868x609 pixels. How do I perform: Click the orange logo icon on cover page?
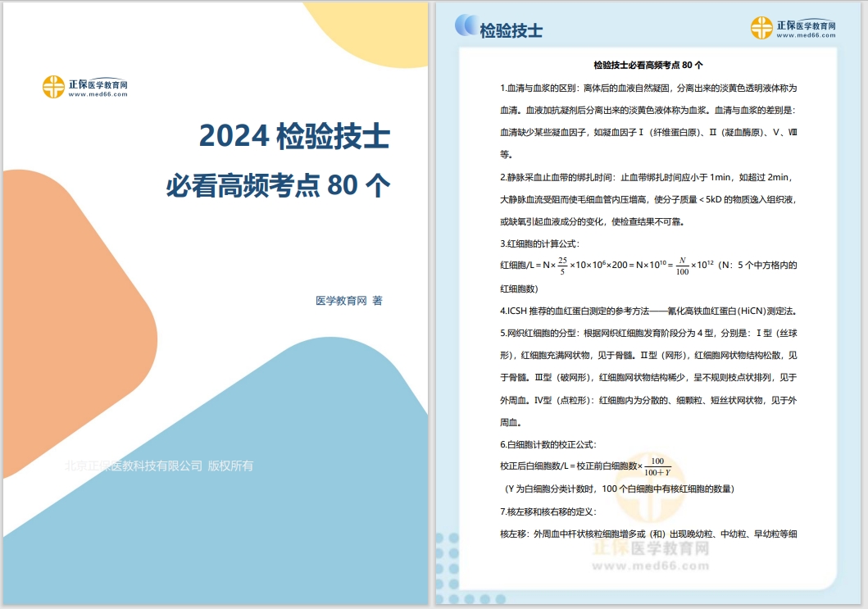coord(53,87)
